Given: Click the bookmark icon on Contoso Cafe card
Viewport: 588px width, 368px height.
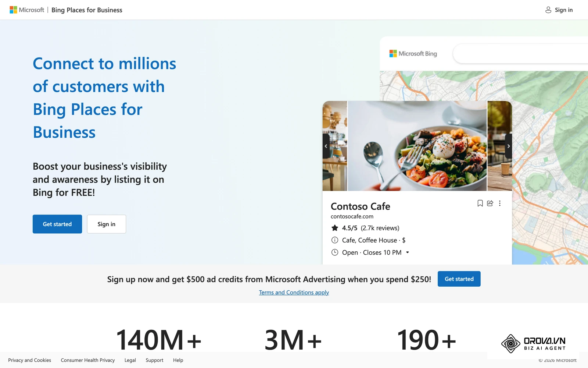Looking at the screenshot, I should (480, 203).
